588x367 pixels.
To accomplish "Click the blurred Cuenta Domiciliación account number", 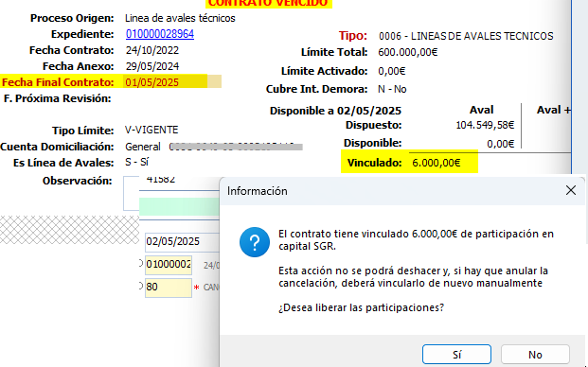I will click(x=236, y=147).
